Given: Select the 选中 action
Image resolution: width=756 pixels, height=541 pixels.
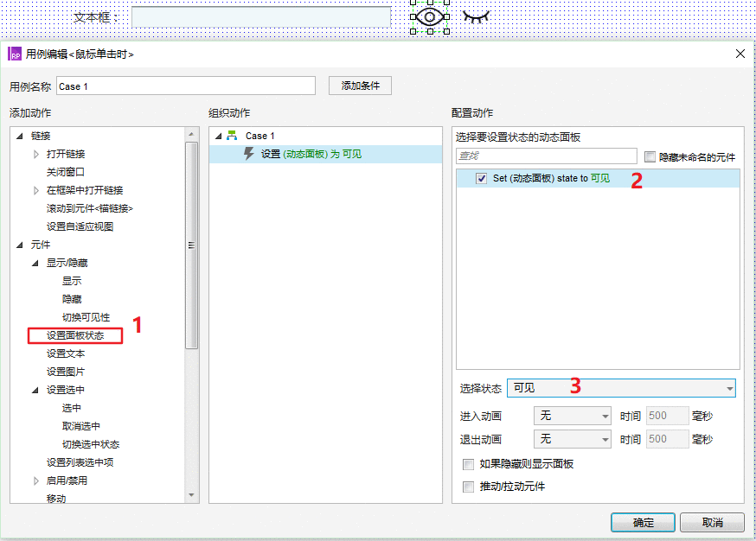Looking at the screenshot, I should (71, 408).
